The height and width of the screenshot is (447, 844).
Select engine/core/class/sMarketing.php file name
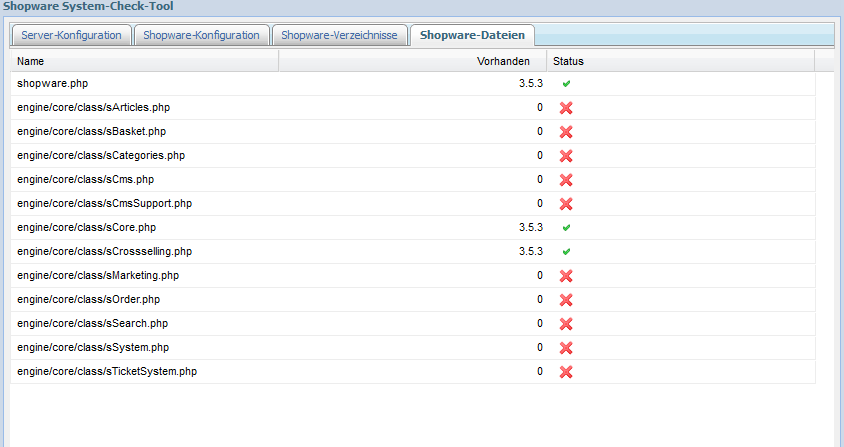click(x=98, y=275)
